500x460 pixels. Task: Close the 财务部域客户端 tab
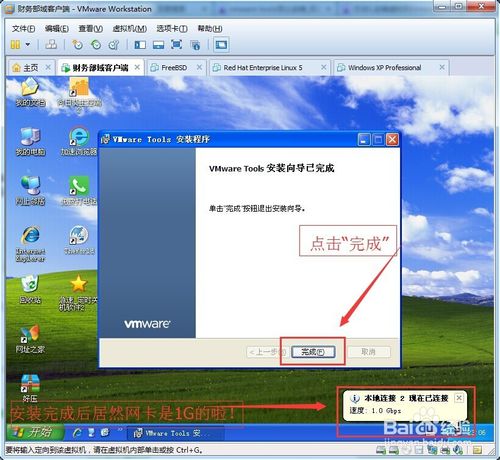(137, 67)
